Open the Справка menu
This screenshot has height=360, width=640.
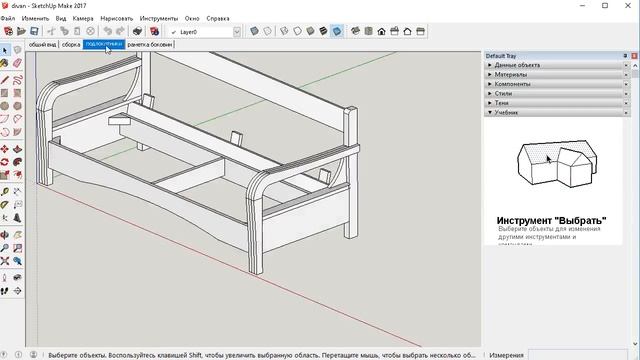coord(218,18)
